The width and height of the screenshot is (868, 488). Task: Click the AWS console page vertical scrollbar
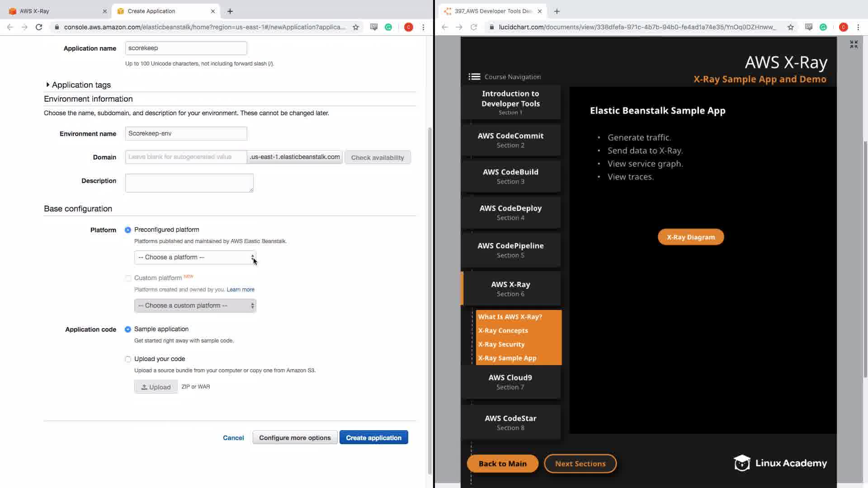[x=429, y=298]
